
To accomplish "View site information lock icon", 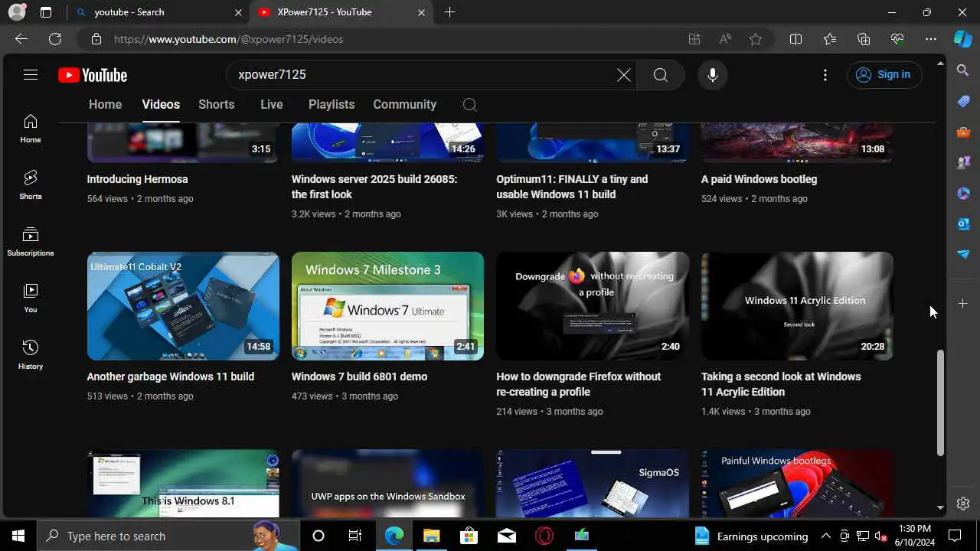I will tap(96, 39).
